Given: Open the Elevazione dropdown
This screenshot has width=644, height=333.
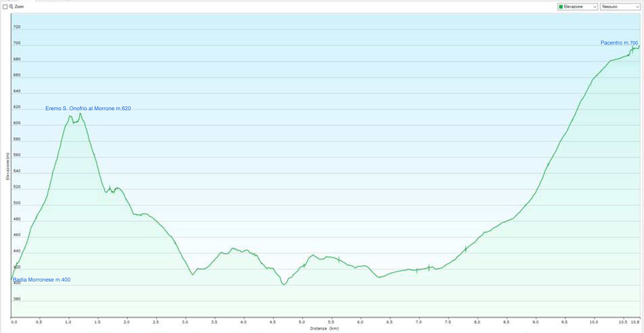Looking at the screenshot, I should point(577,7).
